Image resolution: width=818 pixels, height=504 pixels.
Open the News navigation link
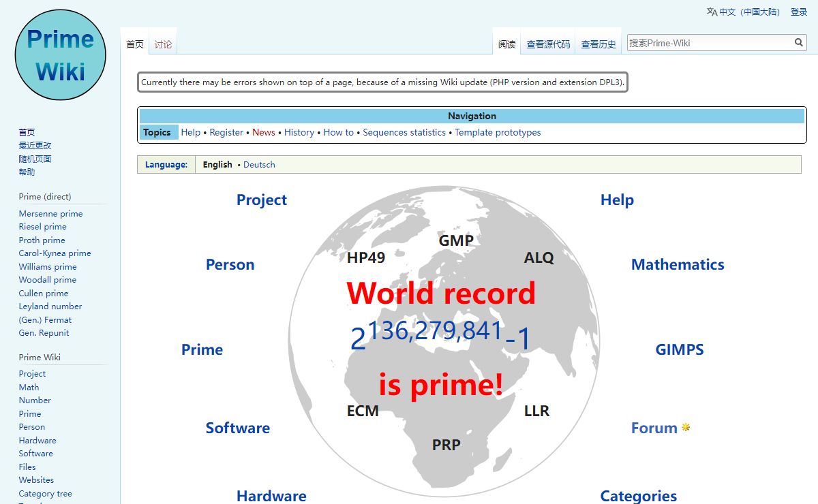click(x=264, y=133)
